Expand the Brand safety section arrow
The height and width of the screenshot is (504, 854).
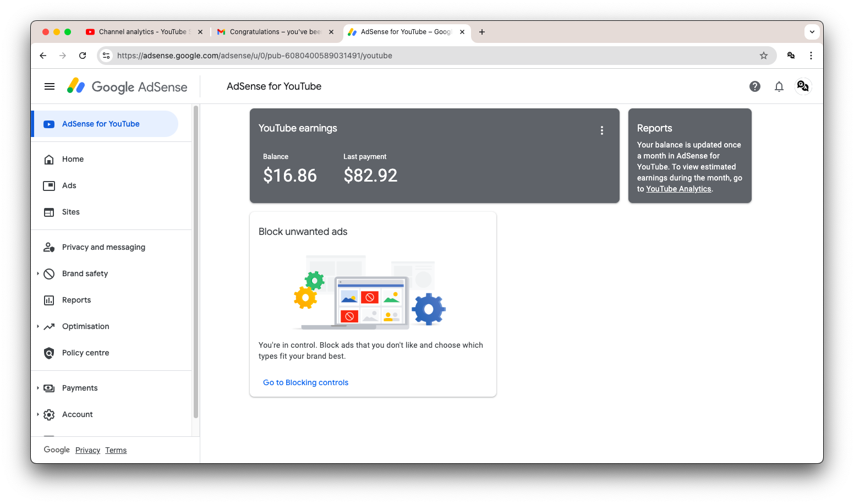pyautogui.click(x=38, y=274)
